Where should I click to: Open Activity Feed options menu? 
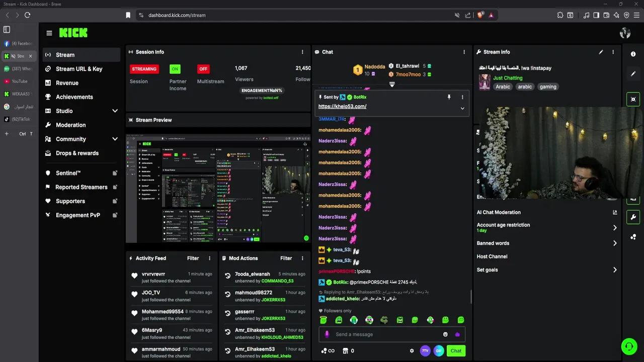point(209,258)
